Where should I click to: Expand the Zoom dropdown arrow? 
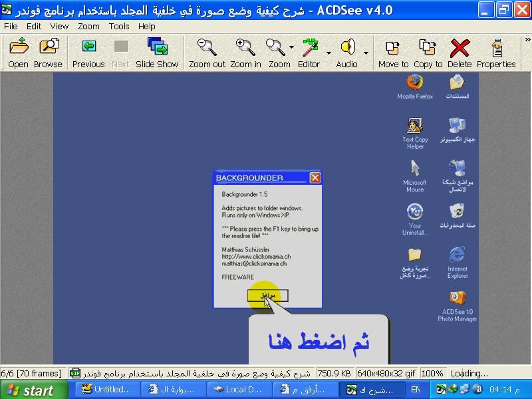tap(292, 48)
